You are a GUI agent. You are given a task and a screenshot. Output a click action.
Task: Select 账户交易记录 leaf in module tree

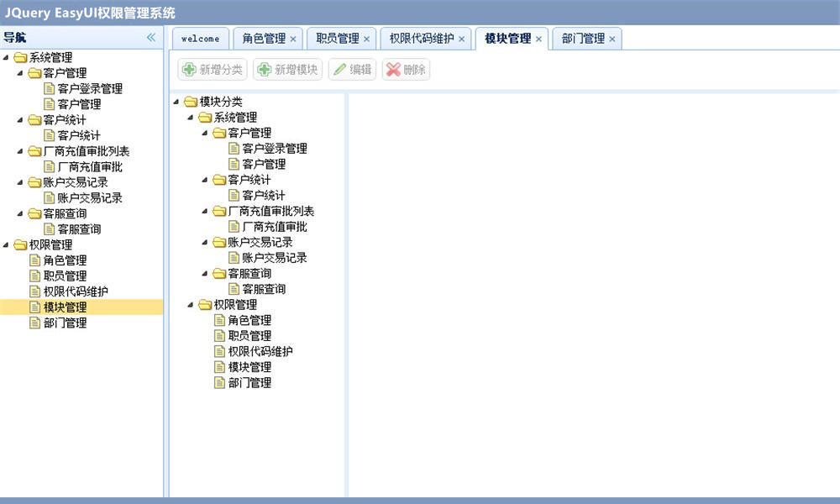coord(275,258)
